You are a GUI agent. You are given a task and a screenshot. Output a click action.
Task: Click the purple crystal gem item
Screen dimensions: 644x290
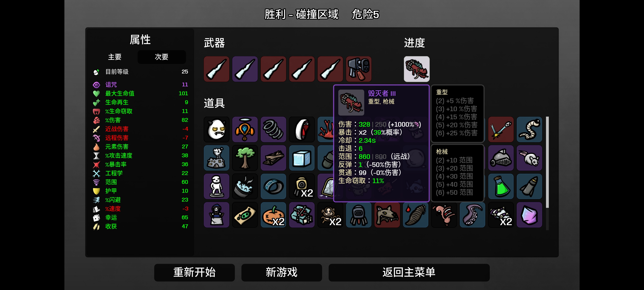(x=529, y=215)
